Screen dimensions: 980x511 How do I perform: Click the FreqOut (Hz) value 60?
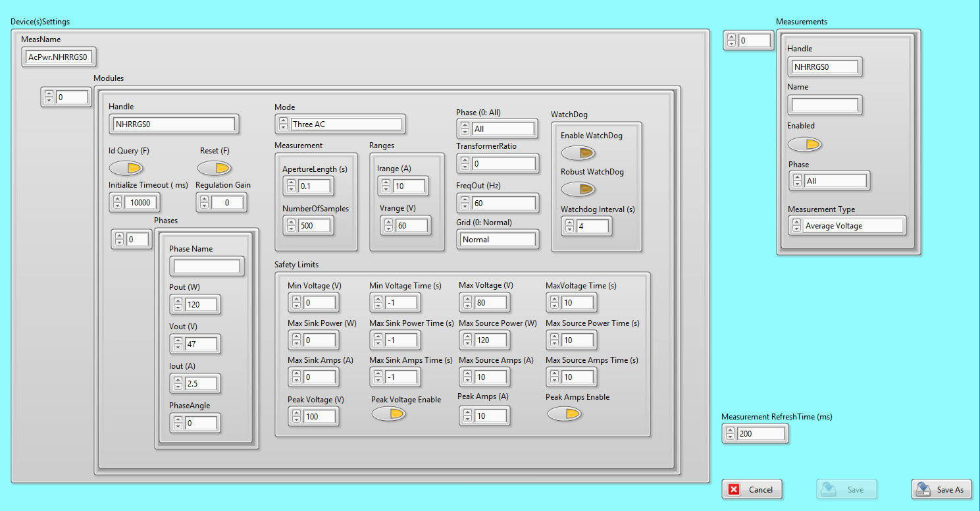[x=504, y=203]
